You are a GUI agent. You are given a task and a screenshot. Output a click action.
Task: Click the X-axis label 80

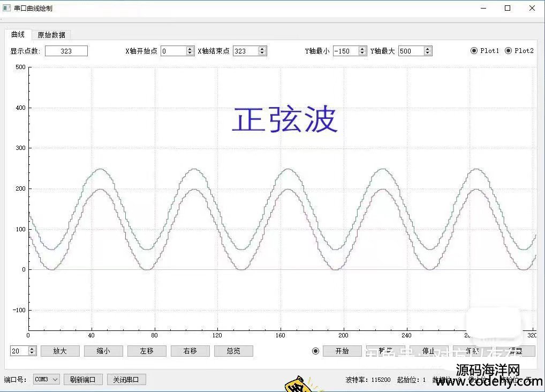(x=154, y=335)
